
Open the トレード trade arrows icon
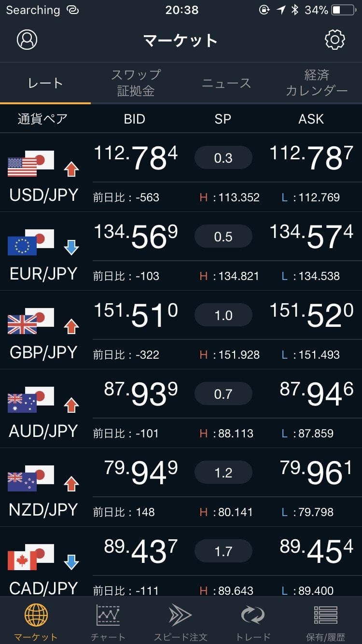(253, 615)
